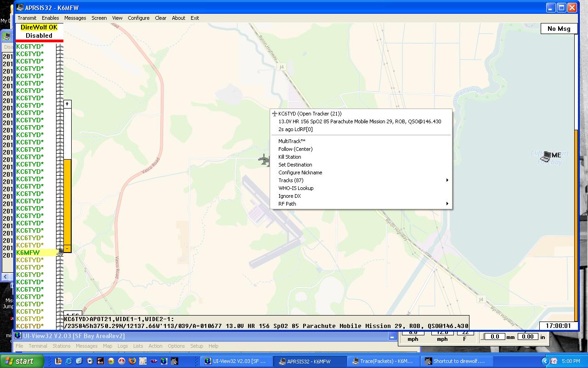The height and width of the screenshot is (368, 588).
Task: Click the ME laptop station icon
Action: click(x=546, y=156)
